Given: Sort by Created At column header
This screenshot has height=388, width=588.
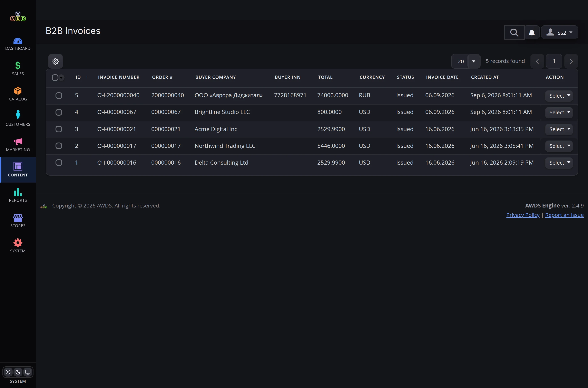Looking at the screenshot, I should [485, 77].
